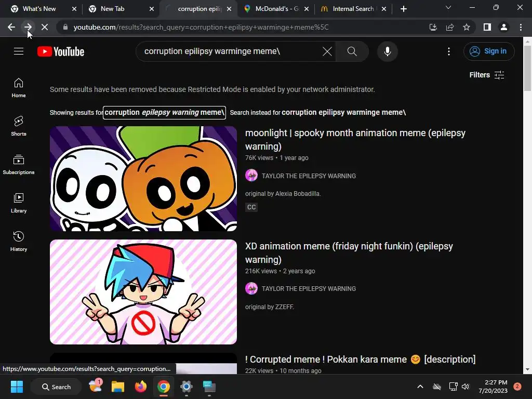Click the install/download icon in address bar
Screen dimensions: 532x399
coord(433,27)
